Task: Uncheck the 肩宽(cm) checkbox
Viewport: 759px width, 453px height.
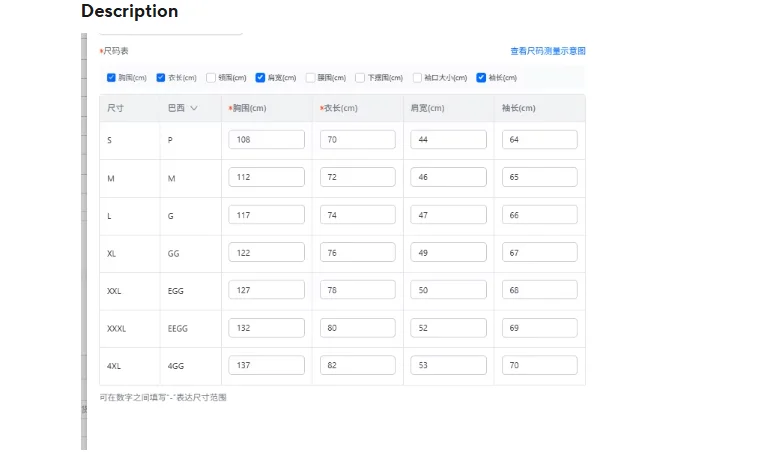Action: 260,77
